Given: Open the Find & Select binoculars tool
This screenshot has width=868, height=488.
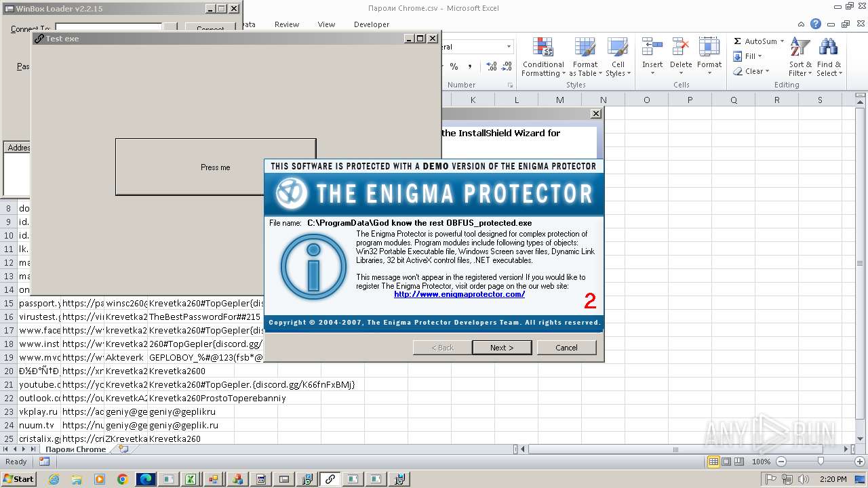Looking at the screenshot, I should [828, 57].
